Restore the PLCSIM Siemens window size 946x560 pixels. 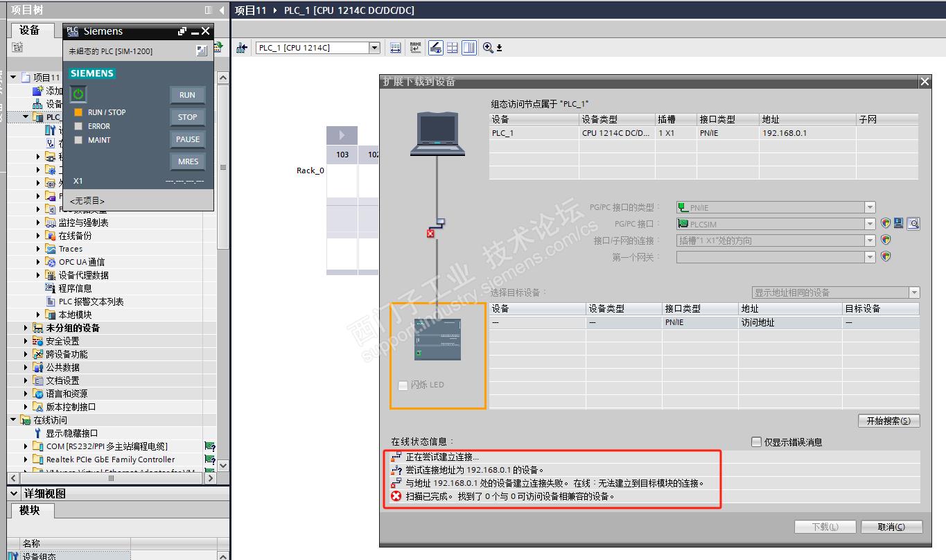(x=182, y=31)
